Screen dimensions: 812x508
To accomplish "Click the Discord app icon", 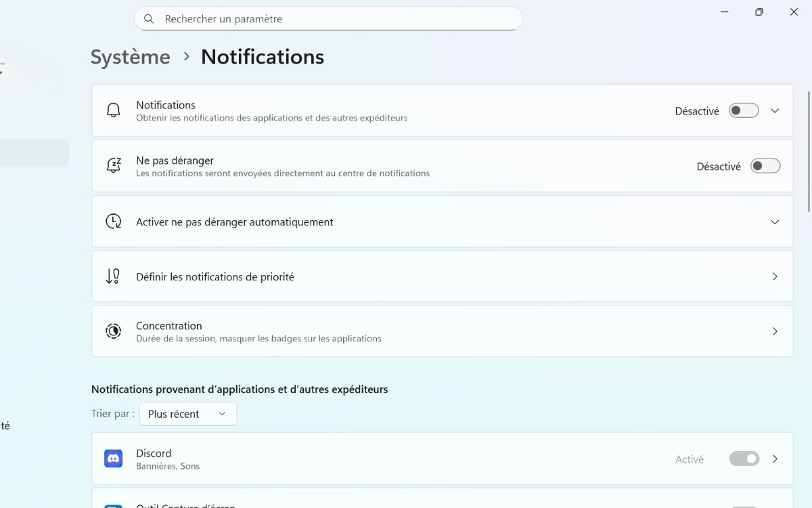I will (x=113, y=459).
